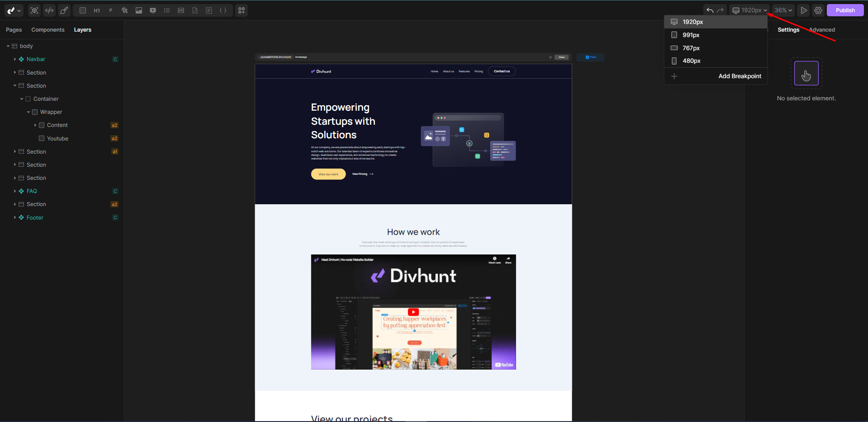This screenshot has height=422, width=868.
Task: Play the Divhunt YouTube video
Action: 413,312
